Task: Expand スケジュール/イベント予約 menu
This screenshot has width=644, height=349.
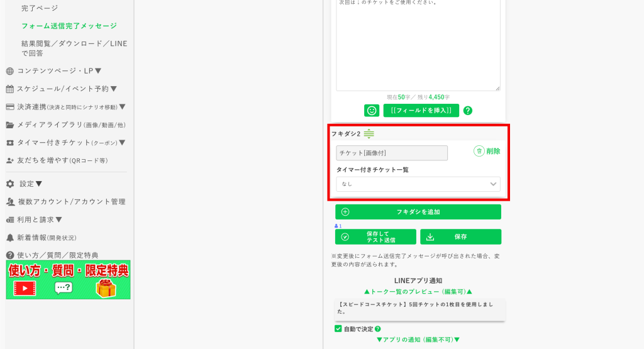Action: (x=114, y=89)
